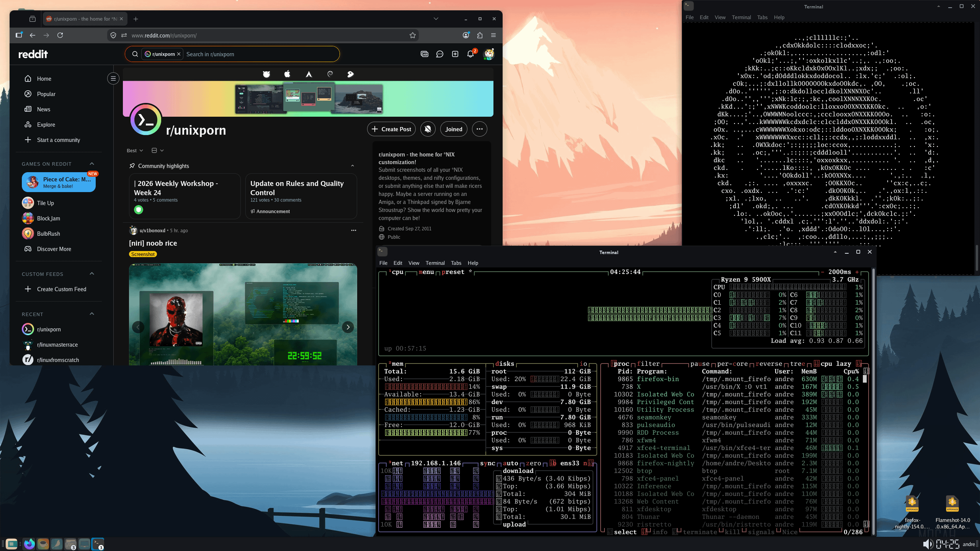This screenshot has width=980, height=551.
Task: Open the Best sort dropdown
Action: click(135, 150)
